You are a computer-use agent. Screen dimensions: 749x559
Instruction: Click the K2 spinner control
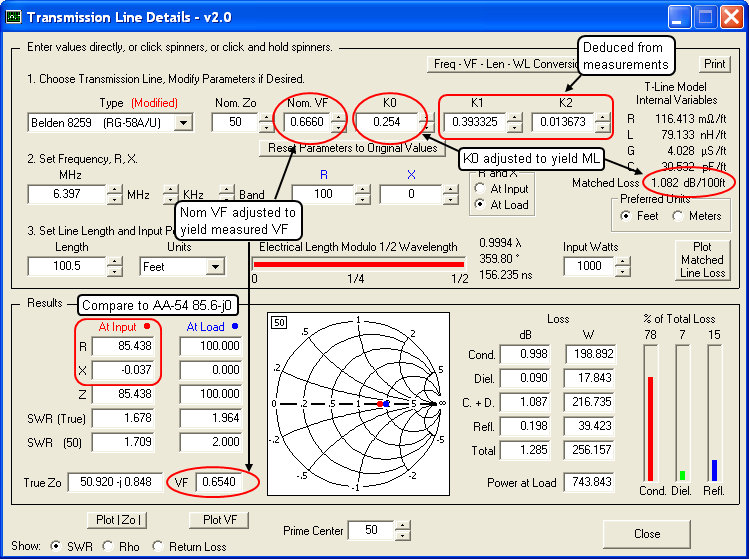[602, 122]
